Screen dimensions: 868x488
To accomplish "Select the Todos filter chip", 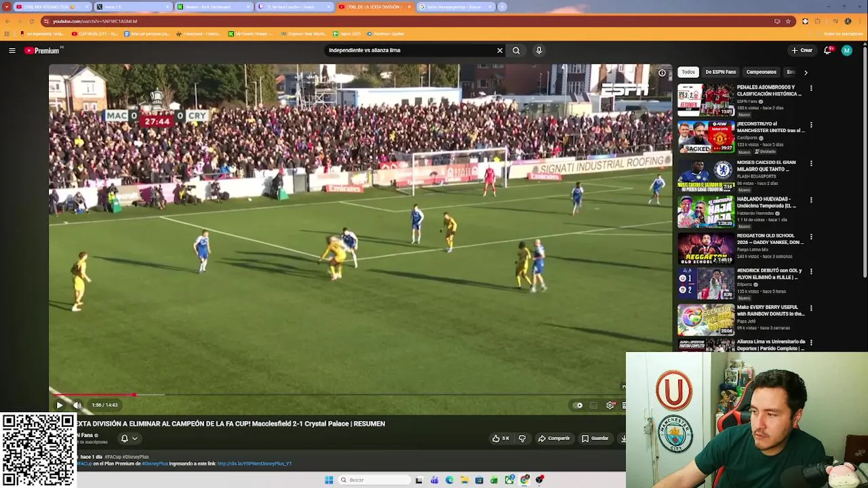I will click(688, 72).
